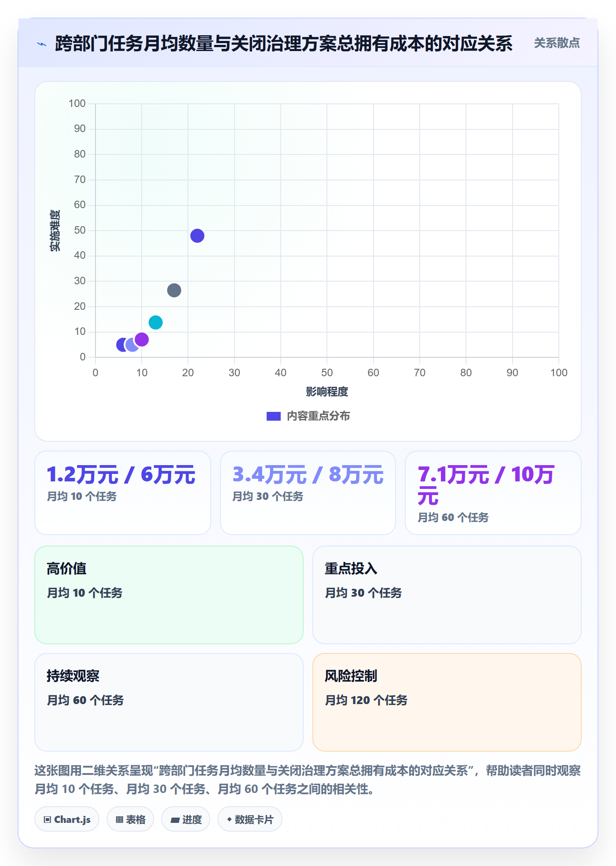Click the 内容重点分布 legend label

pyautogui.click(x=319, y=416)
